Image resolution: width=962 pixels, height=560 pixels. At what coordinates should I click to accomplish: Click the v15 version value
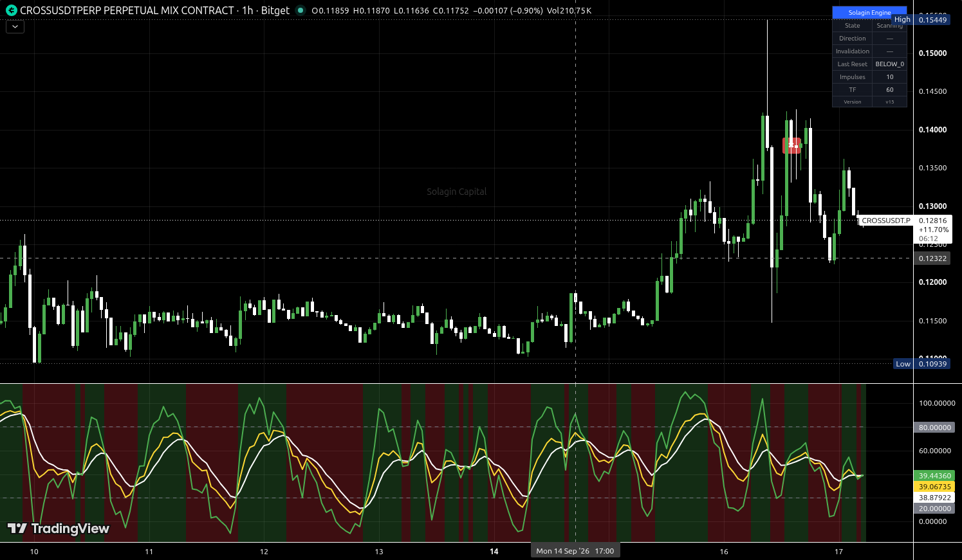point(890,102)
